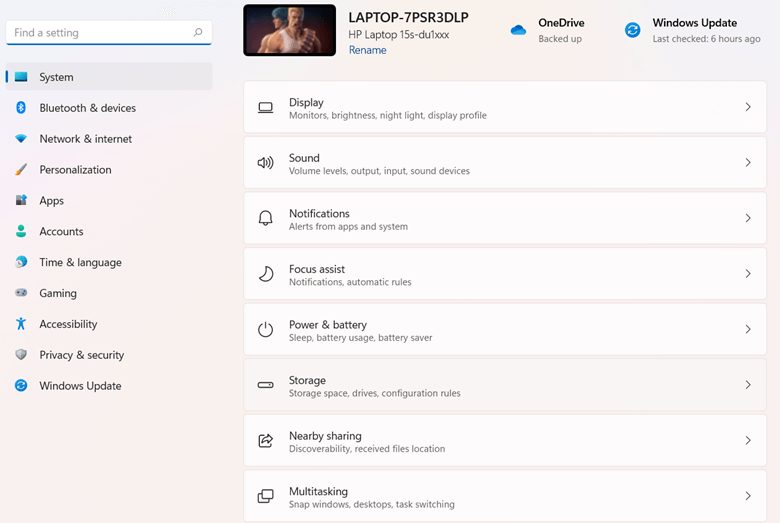The image size is (780, 523).
Task: Open Windows Update last checked status
Action: pyautogui.click(x=706, y=38)
